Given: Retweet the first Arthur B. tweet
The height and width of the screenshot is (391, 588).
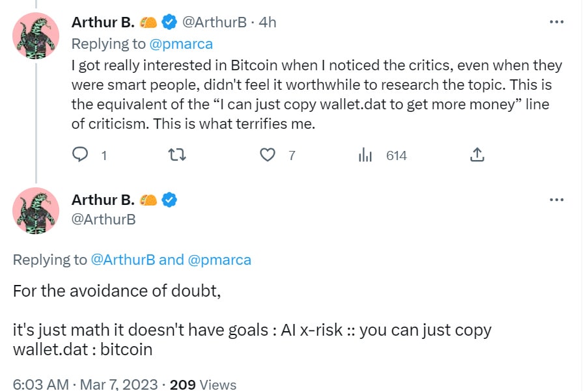Looking at the screenshot, I should tap(176, 155).
